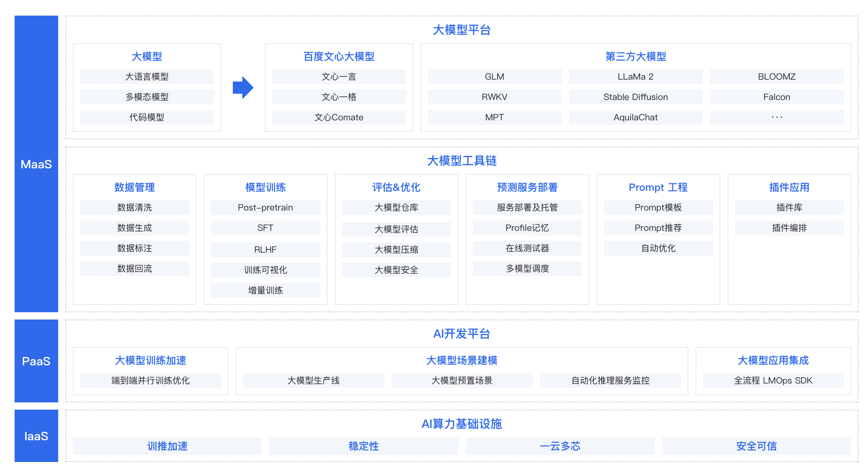Select the RWKV model
The height and width of the screenshot is (466, 868).
coord(495,97)
